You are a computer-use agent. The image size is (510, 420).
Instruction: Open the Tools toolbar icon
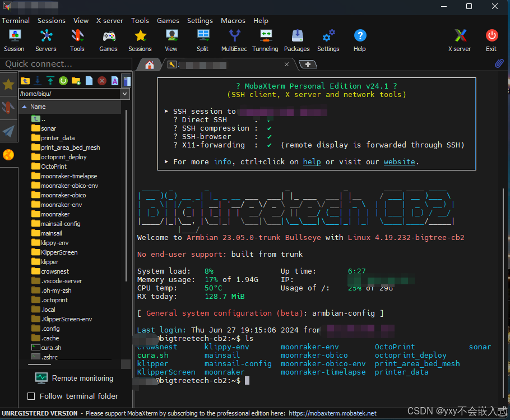(77, 41)
